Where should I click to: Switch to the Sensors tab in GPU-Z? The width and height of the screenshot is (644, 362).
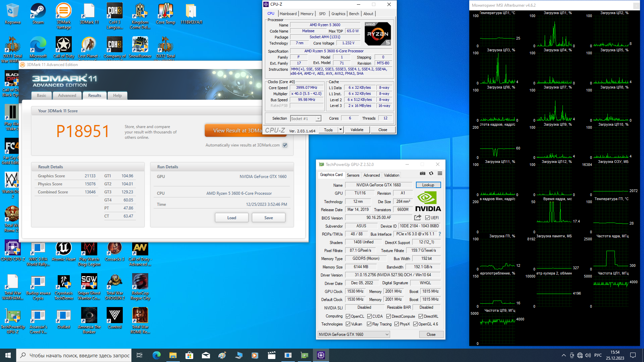[x=353, y=175]
